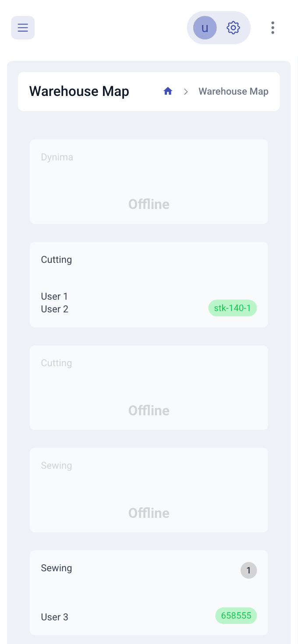Open the active Sewing station card

149,593
